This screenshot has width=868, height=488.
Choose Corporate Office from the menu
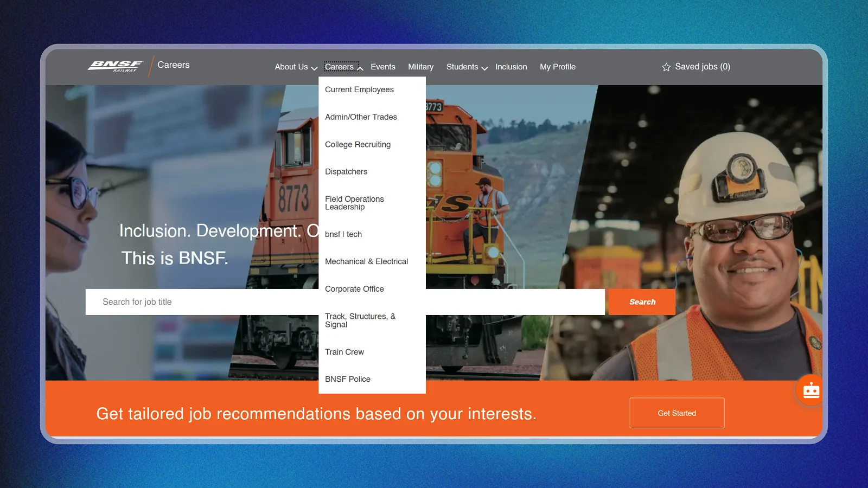click(355, 289)
